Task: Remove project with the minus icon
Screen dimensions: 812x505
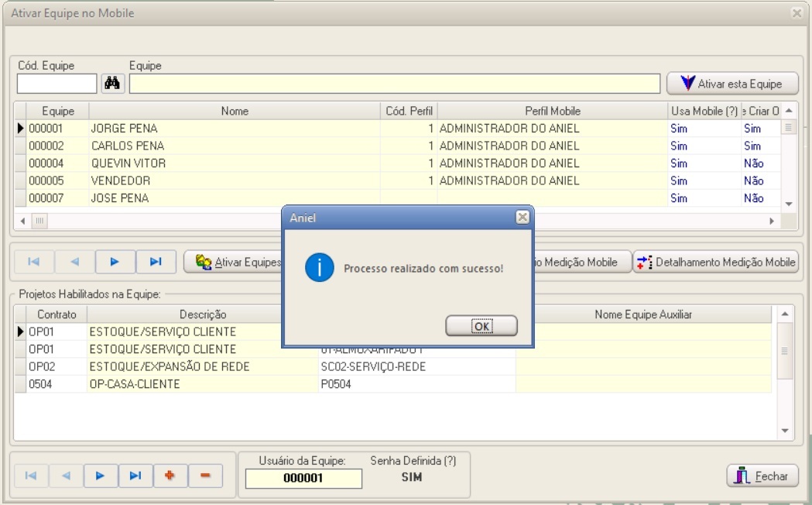Action: pos(205,476)
